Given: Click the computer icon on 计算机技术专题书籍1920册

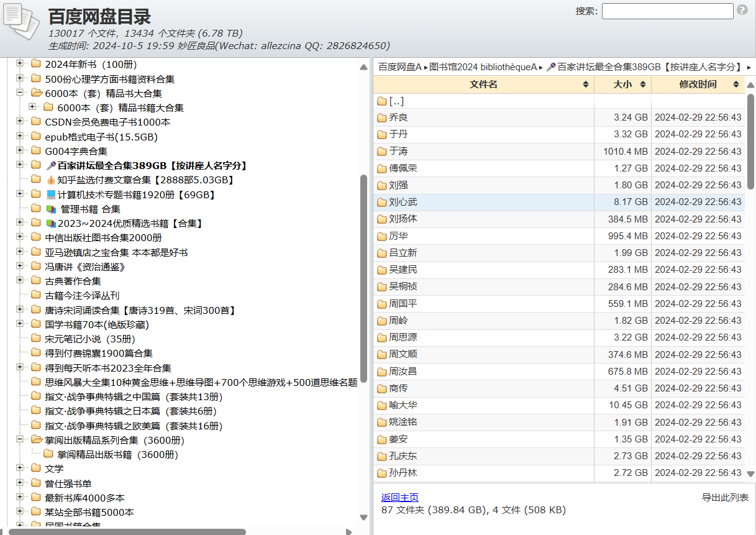Looking at the screenshot, I should [x=52, y=194].
